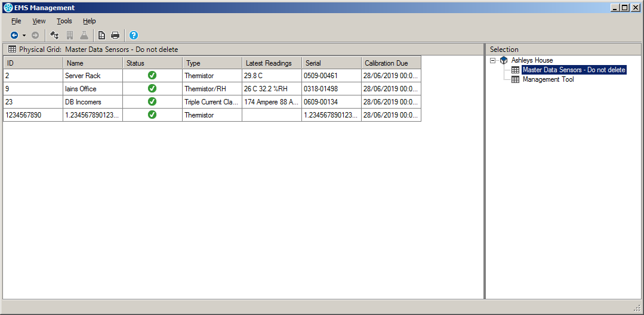Select Master Data Sensors in Selection tree
644x315 pixels.
574,70
